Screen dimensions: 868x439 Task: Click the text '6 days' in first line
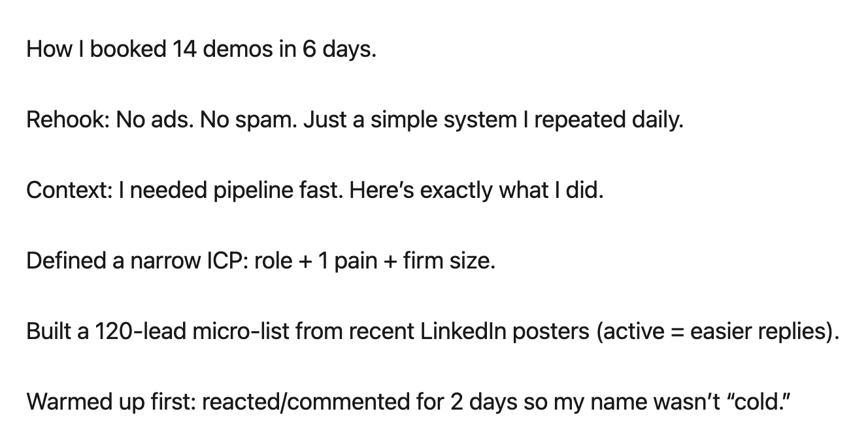(x=339, y=50)
